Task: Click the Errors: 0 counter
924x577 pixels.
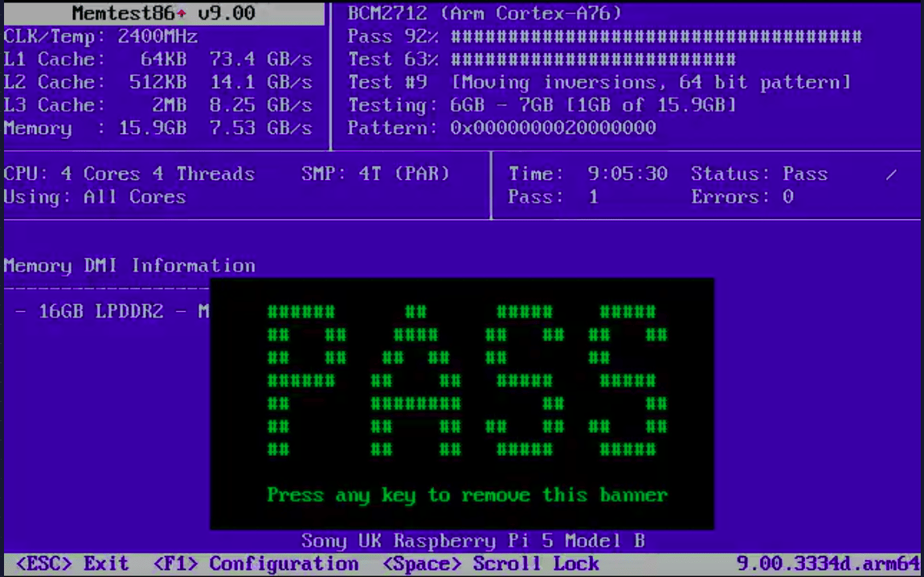Action: tap(742, 198)
